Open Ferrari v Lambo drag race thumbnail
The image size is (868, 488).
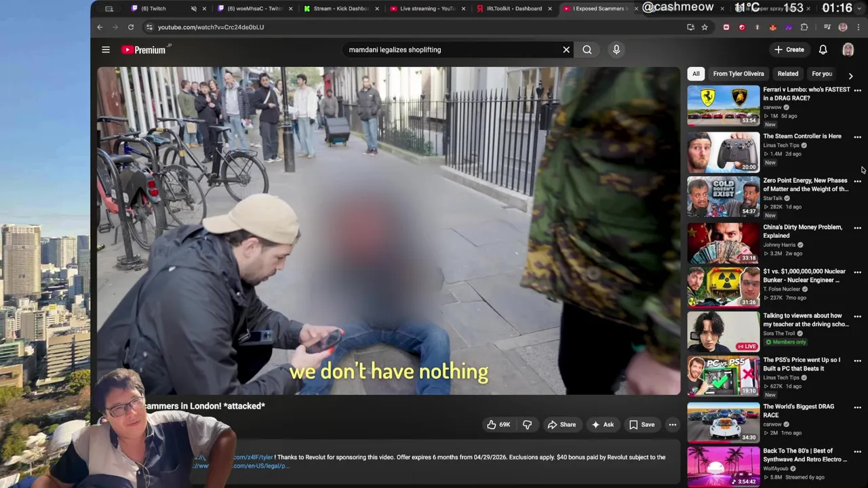724,105
